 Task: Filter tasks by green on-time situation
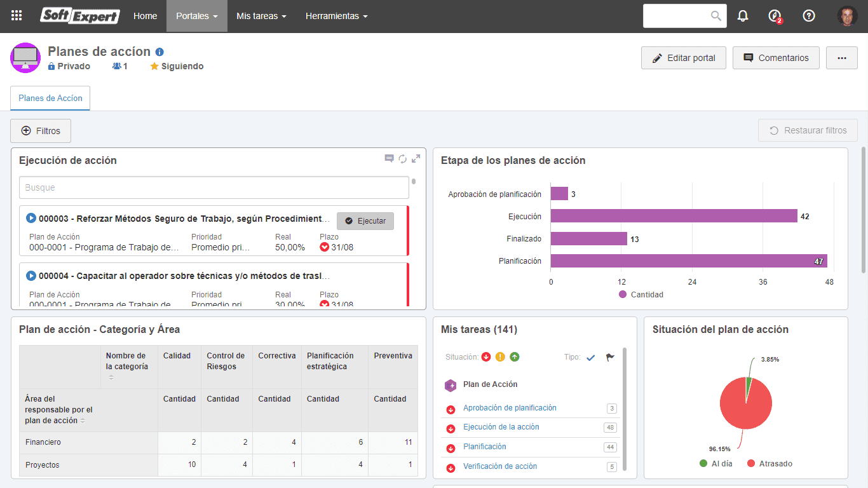tap(515, 357)
